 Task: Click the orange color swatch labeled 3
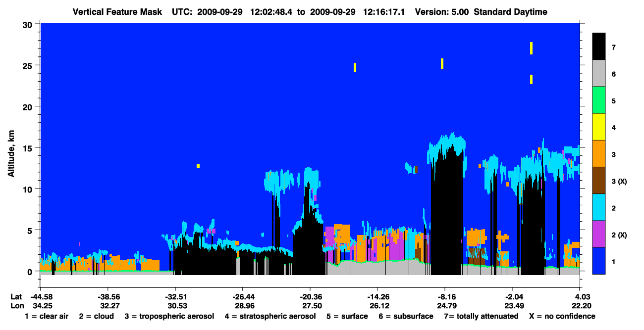tap(599, 154)
